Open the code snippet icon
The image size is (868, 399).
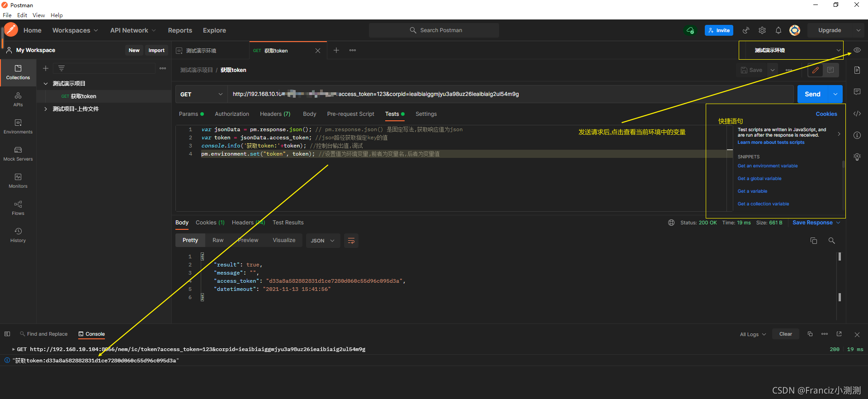[857, 114]
